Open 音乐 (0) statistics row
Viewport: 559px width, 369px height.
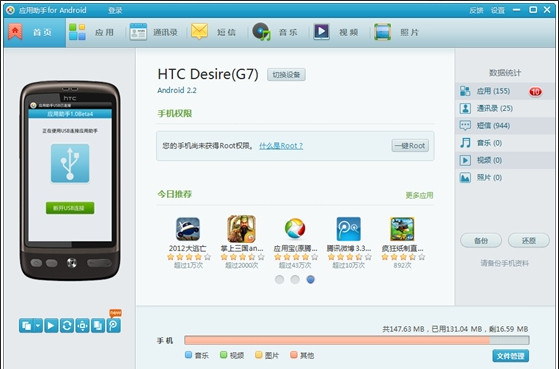(504, 143)
